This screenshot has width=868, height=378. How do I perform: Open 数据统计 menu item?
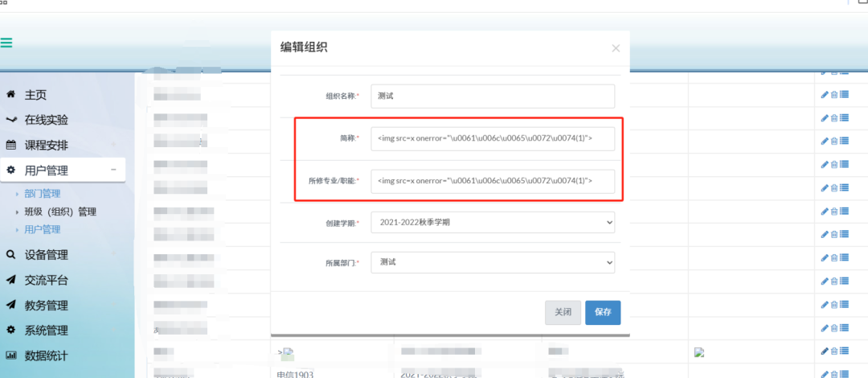47,355
